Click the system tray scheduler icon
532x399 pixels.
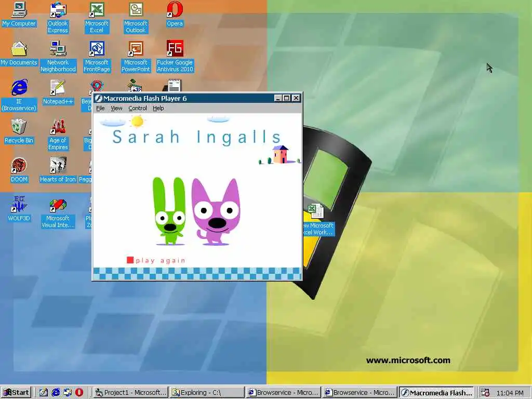486,393
